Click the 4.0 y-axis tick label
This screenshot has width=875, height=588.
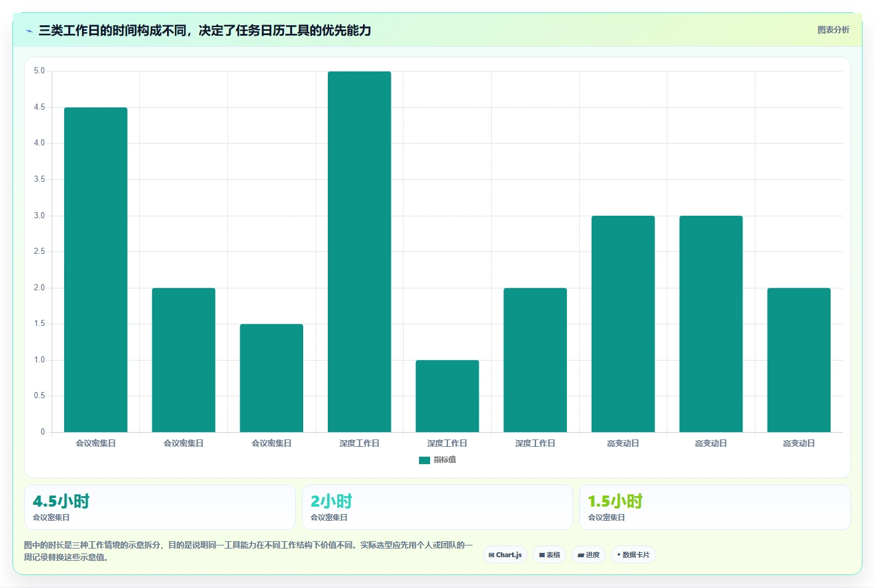(39, 143)
